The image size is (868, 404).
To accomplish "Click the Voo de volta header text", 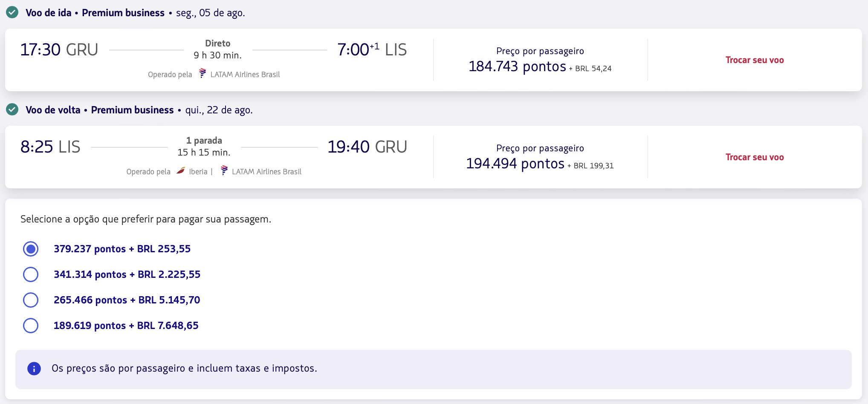I will [53, 110].
